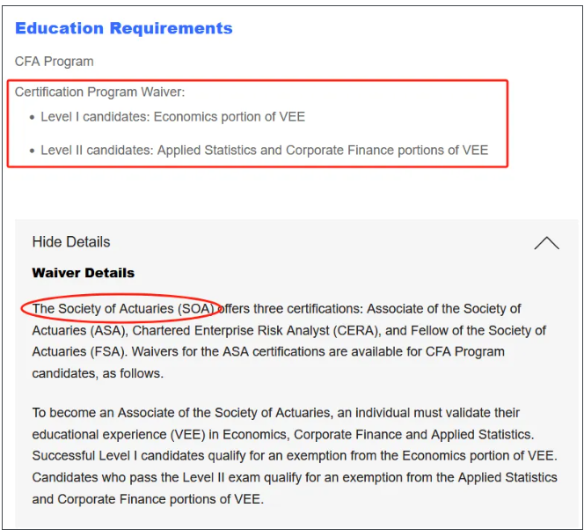Select the CFA Program text
Viewport: 584px width, 530px height.
click(54, 61)
